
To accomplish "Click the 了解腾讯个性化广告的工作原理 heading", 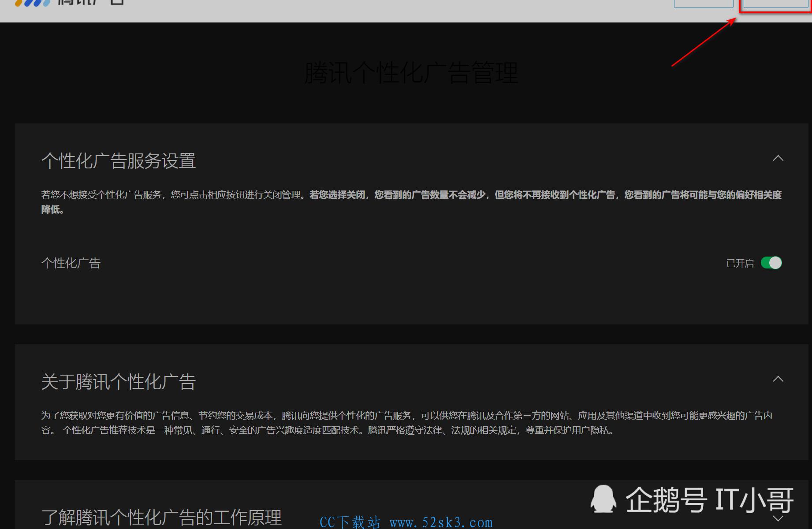I will [161, 517].
